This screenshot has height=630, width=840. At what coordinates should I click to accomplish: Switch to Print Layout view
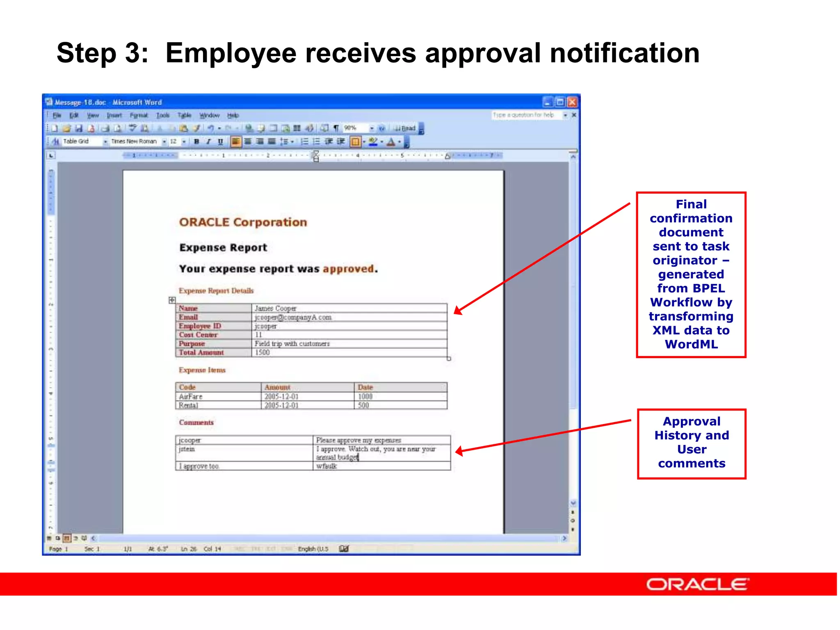pyautogui.click(x=66, y=538)
